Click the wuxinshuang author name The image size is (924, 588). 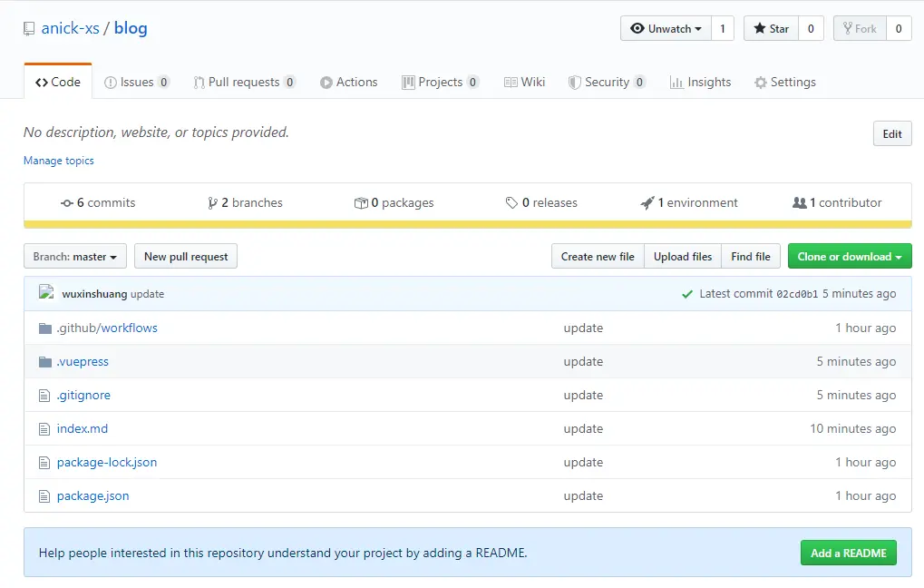coord(94,294)
